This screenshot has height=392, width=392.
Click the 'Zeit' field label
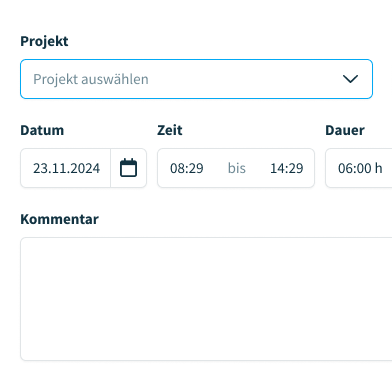[x=170, y=130]
